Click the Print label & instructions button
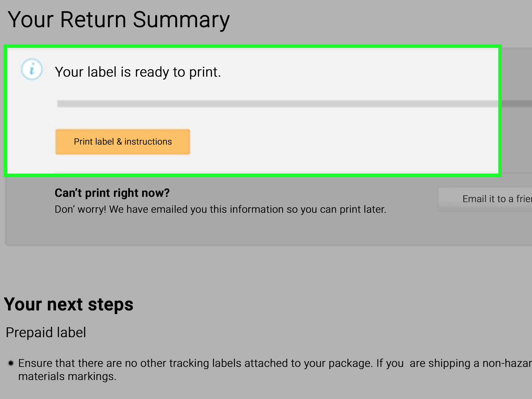 [x=123, y=142]
